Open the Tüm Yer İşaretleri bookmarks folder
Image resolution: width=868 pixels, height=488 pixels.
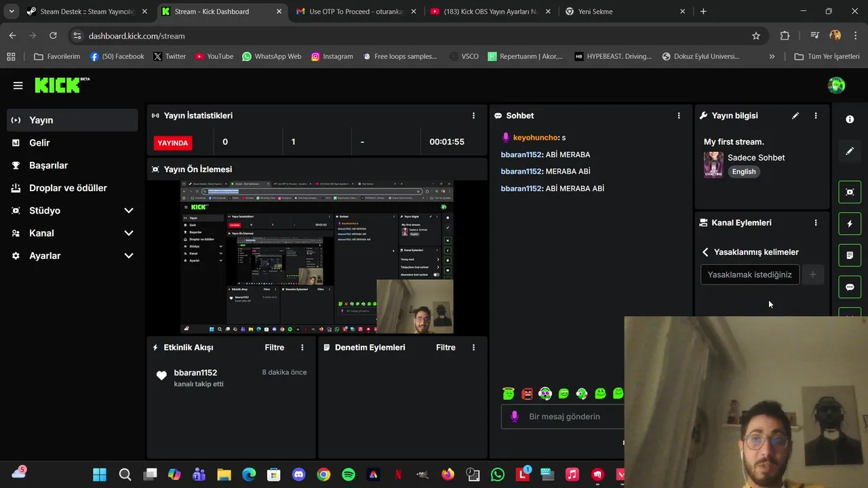[827, 56]
